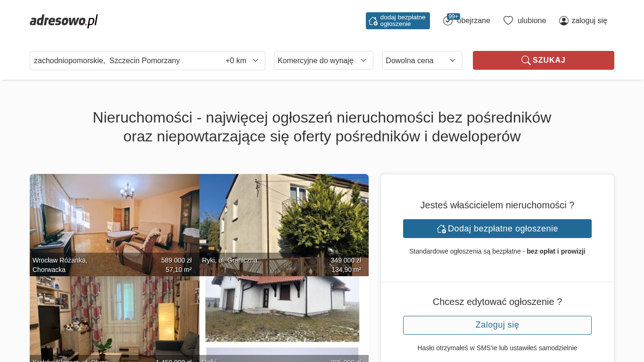Click the 99+ viewed badge
This screenshot has width=644, height=362.
point(453,16)
